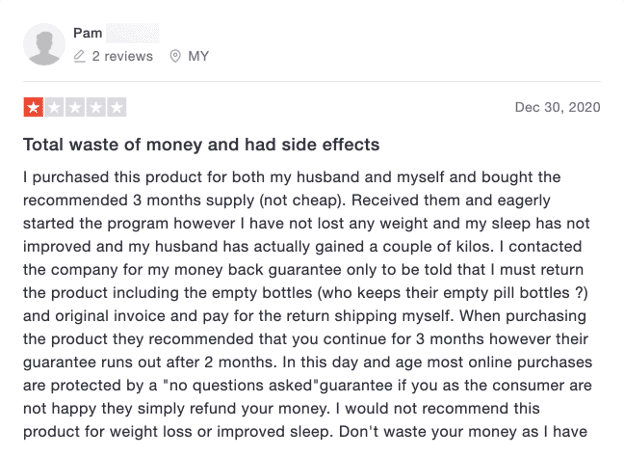The height and width of the screenshot is (456, 624).
Task: Click the fourth grey rating star
Action: click(x=96, y=107)
